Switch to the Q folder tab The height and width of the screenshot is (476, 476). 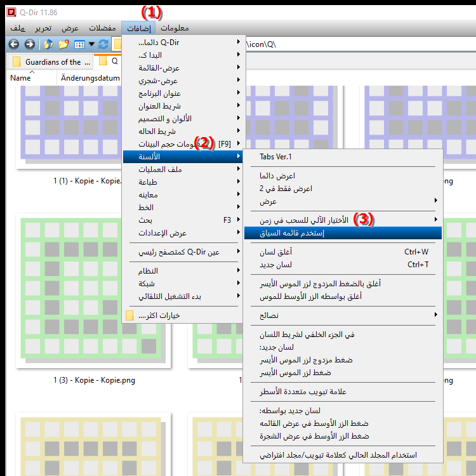coord(109,62)
